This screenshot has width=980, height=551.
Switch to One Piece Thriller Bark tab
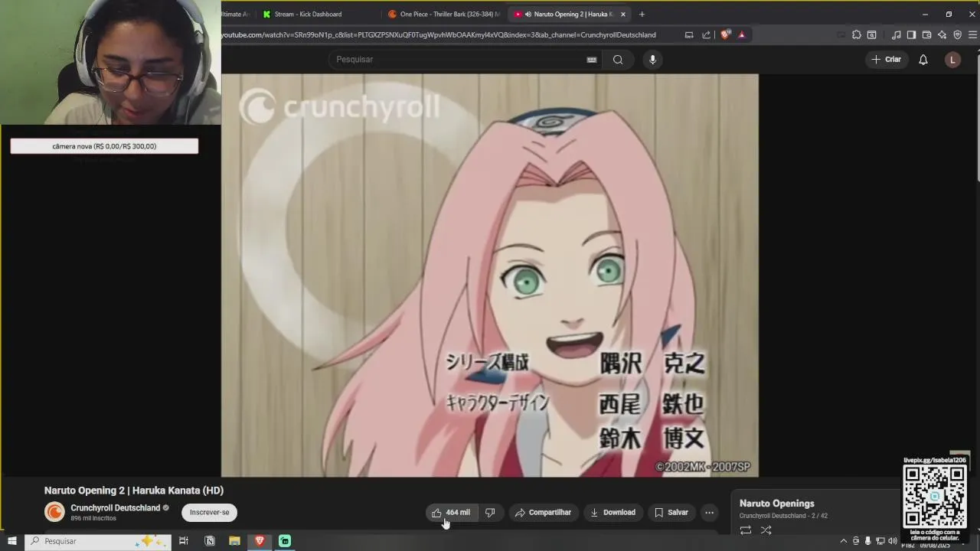(444, 14)
